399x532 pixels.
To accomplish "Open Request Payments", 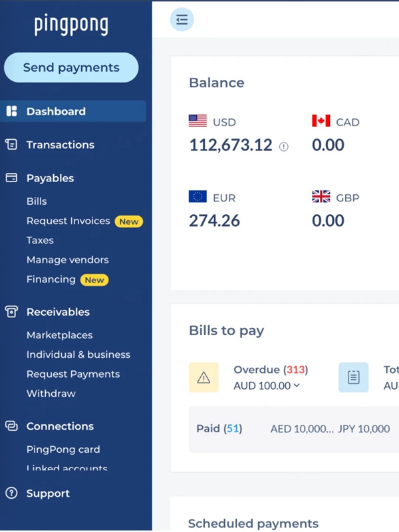I will tap(73, 374).
